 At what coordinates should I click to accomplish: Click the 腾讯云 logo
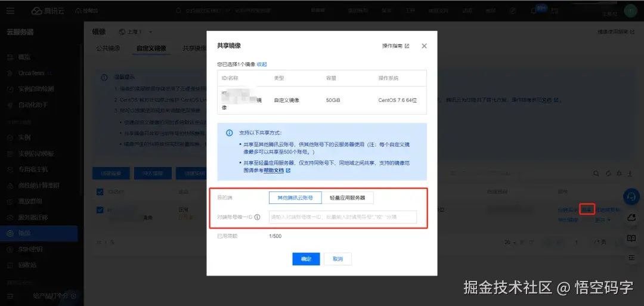[x=48, y=11]
